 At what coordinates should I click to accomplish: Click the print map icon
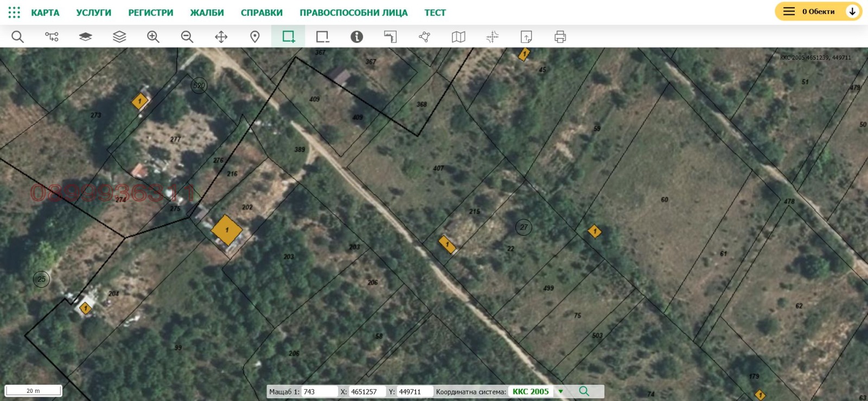560,37
